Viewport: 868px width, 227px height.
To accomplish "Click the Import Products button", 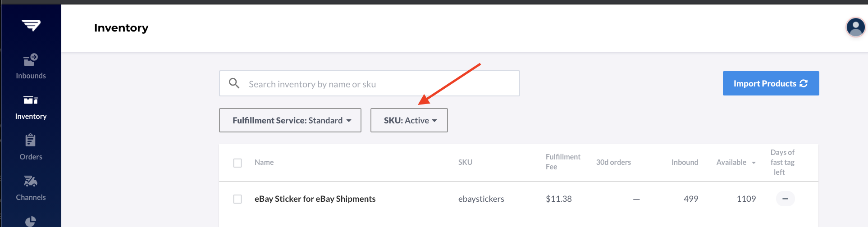I will 771,83.
